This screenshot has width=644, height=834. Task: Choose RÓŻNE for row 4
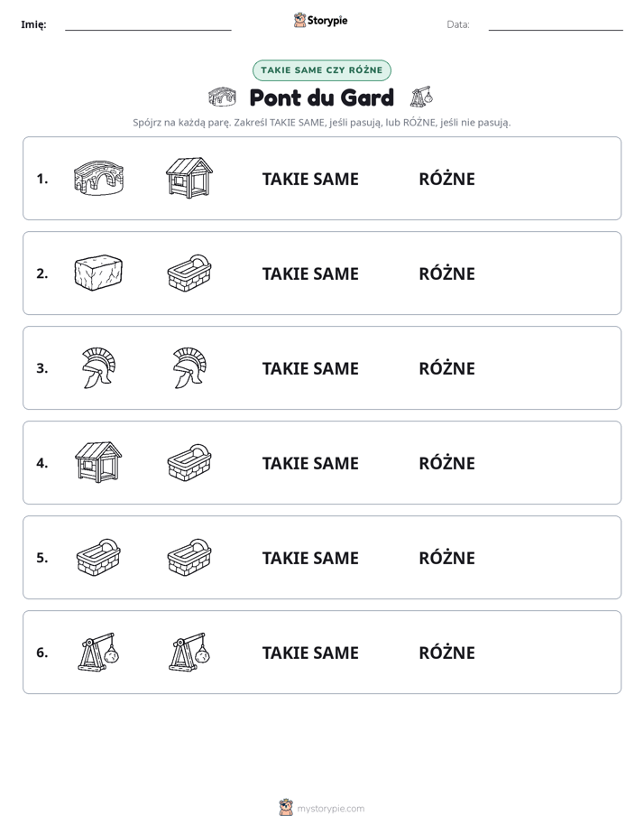(446, 463)
